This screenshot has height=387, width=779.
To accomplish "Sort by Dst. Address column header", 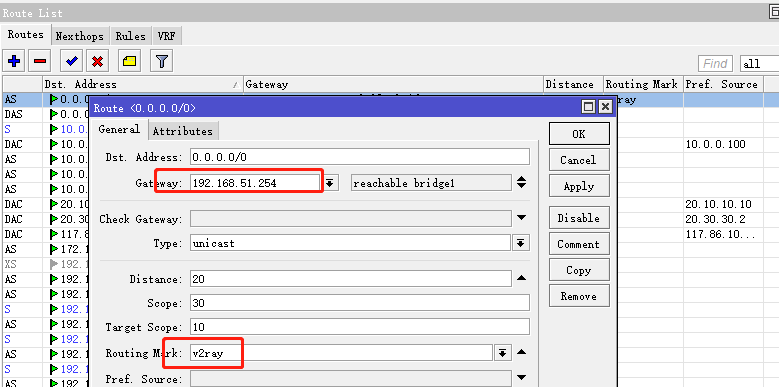I will pos(143,84).
